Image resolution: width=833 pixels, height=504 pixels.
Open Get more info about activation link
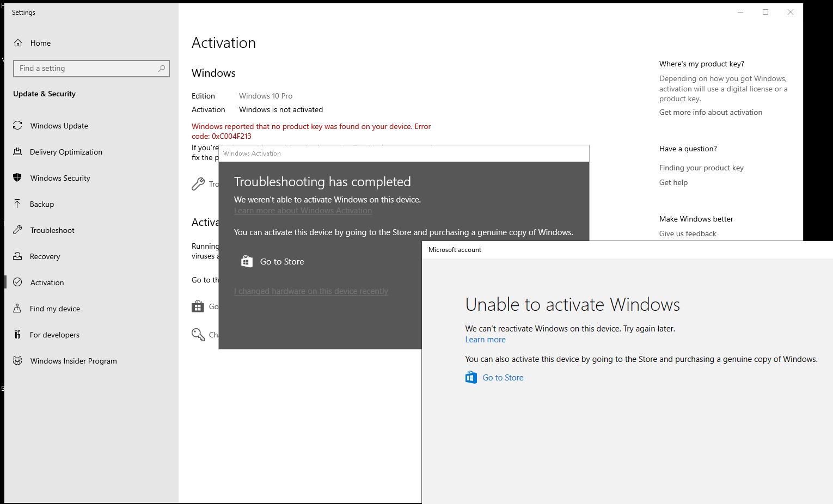[710, 112]
